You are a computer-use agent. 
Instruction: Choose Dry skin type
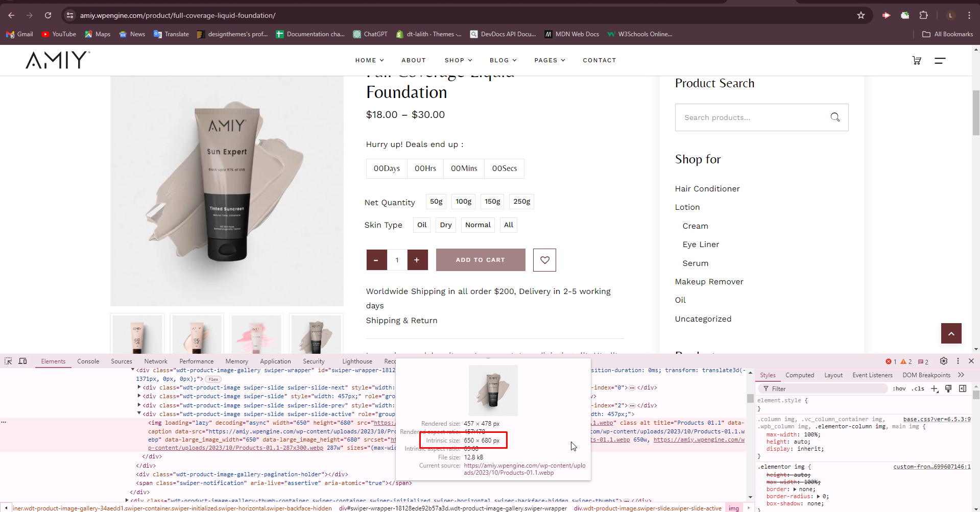(x=446, y=225)
